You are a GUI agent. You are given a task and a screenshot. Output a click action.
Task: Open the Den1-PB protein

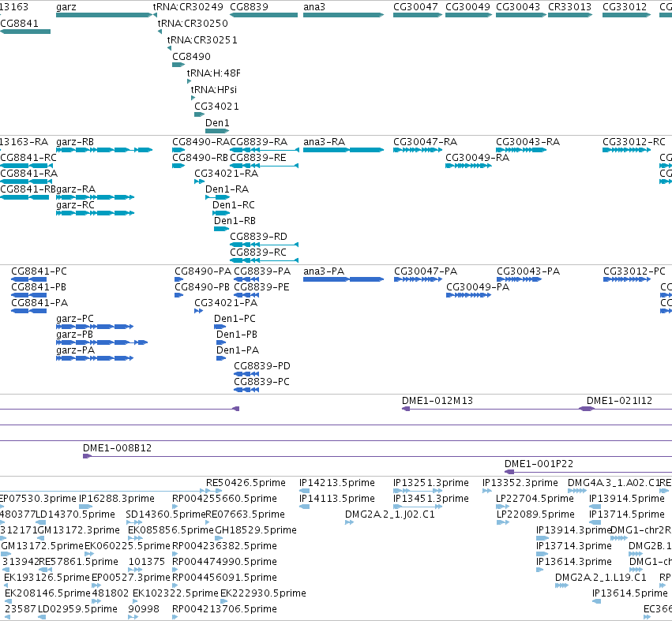tap(221, 342)
